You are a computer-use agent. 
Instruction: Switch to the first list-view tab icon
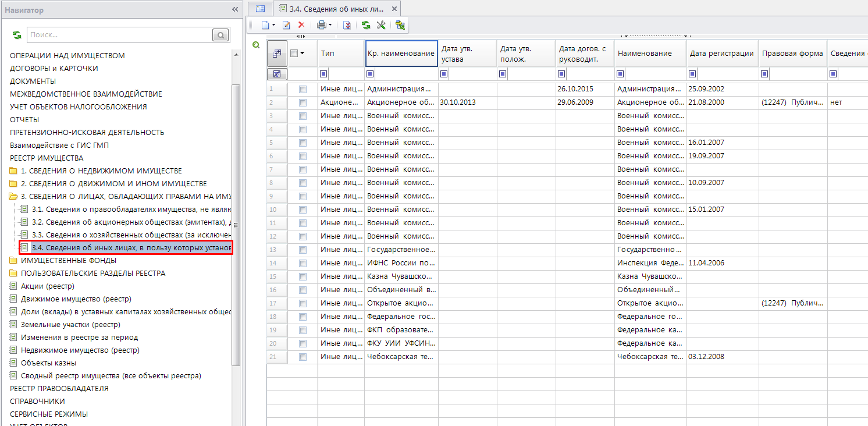260,9
